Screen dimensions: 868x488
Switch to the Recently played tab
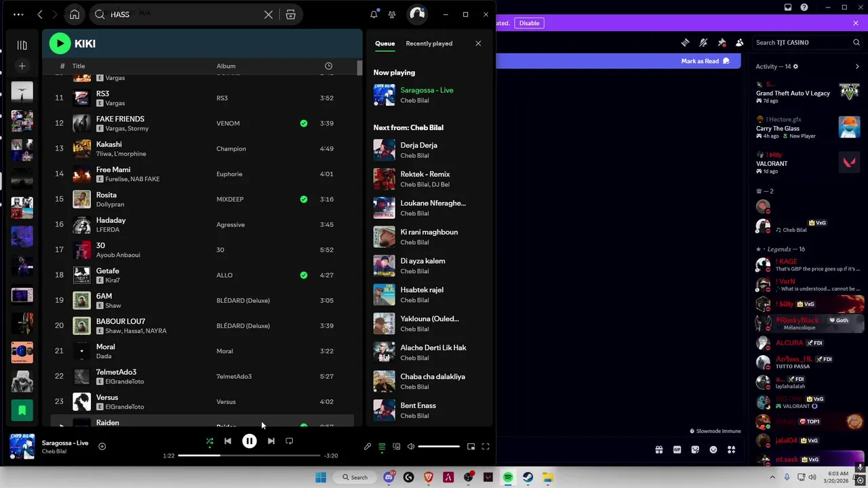point(429,43)
